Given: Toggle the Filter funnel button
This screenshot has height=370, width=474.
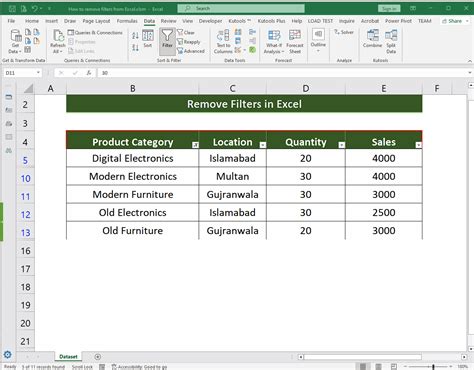Looking at the screenshot, I should click(167, 41).
